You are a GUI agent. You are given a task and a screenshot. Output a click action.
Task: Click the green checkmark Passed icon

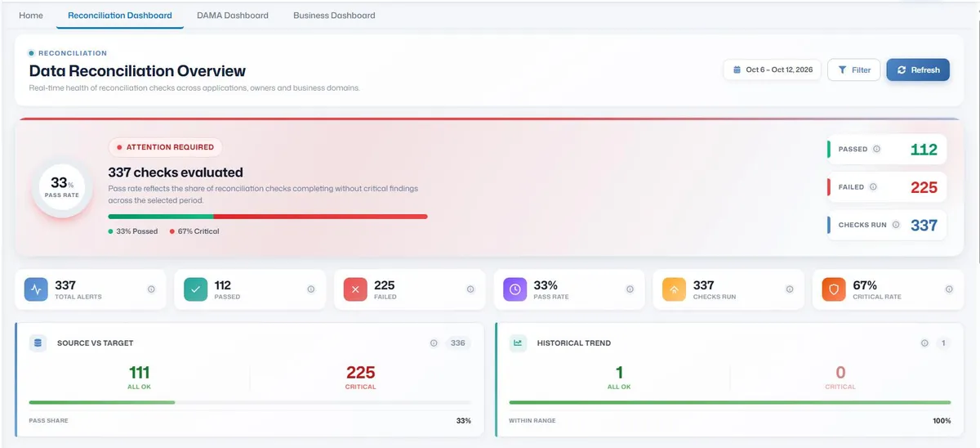[x=195, y=289]
